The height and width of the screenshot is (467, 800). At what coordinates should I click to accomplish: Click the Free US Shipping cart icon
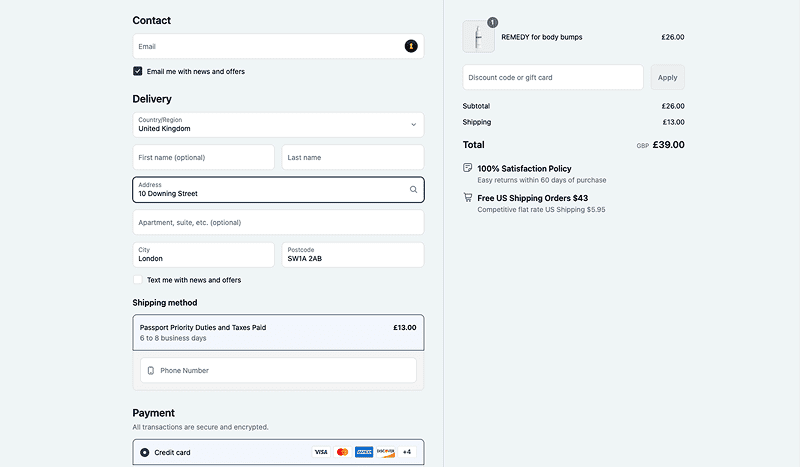[x=468, y=198]
